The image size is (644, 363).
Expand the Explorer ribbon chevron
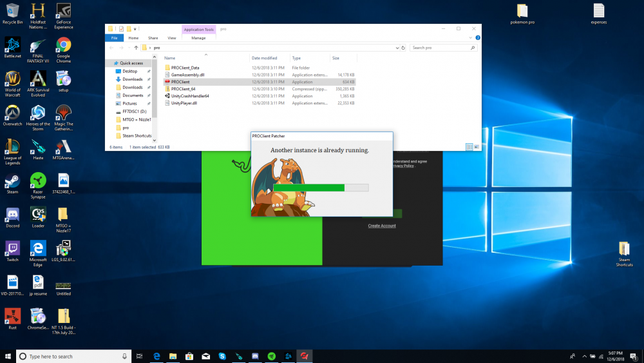pos(469,38)
